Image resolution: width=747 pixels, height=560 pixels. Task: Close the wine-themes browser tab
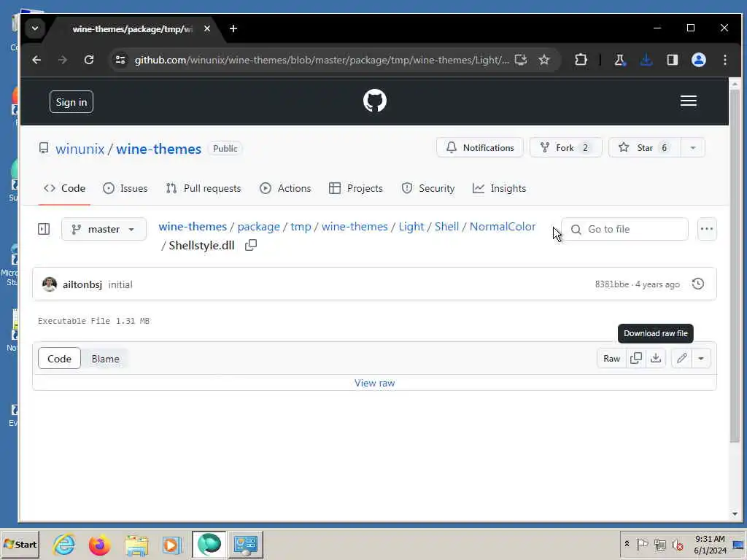pyautogui.click(x=206, y=28)
